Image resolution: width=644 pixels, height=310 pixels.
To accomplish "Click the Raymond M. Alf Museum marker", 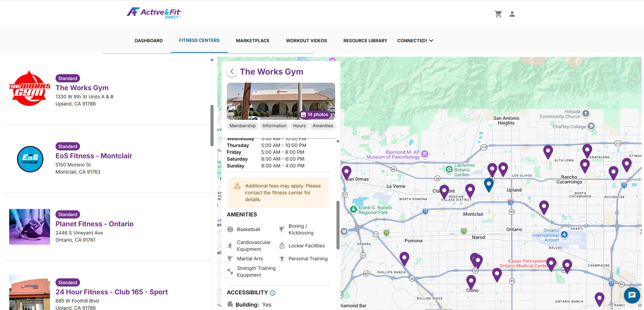I will tap(425, 154).
